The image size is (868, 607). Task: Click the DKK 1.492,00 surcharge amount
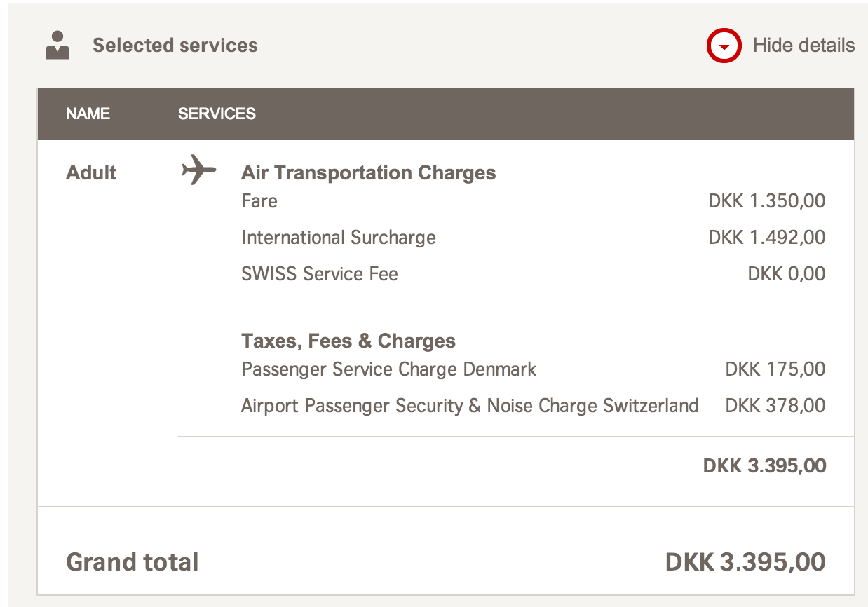pos(766,238)
